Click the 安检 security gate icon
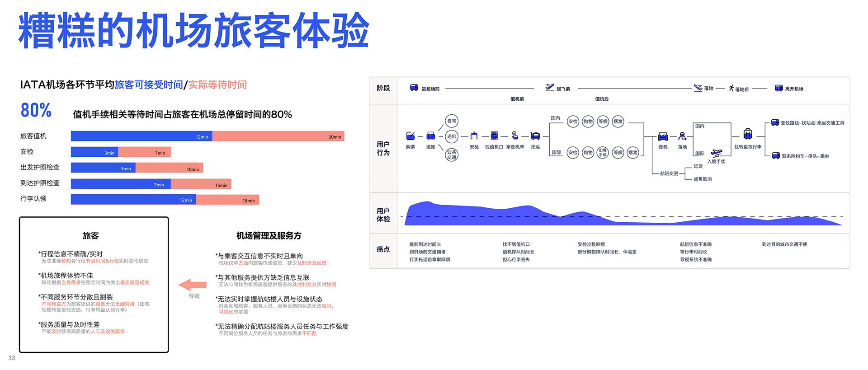The image size is (868, 370). click(474, 136)
